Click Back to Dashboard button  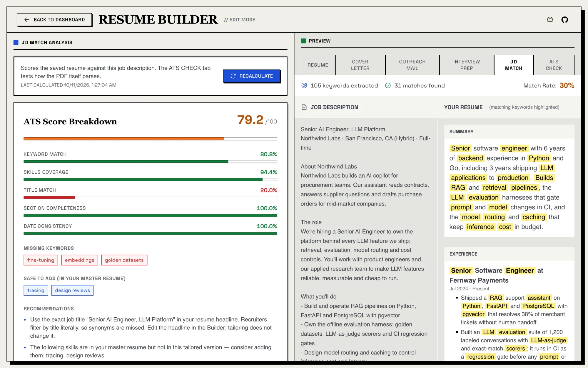pos(54,19)
